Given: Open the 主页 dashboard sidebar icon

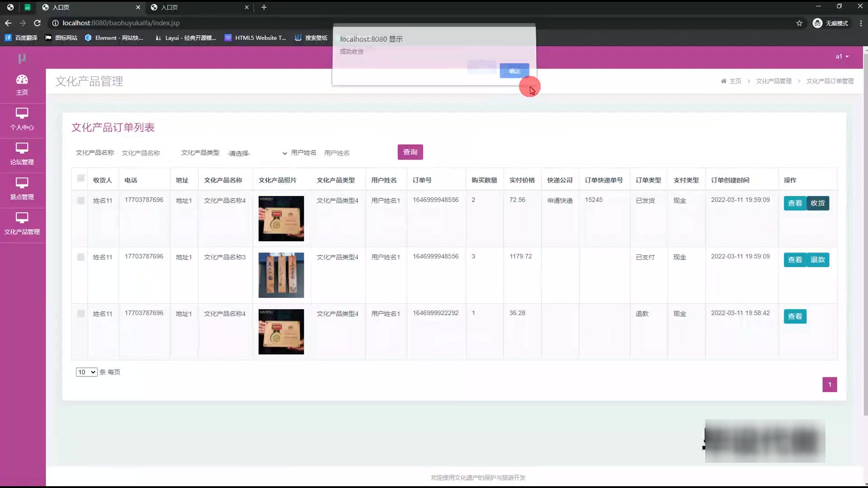Looking at the screenshot, I should click(22, 80).
